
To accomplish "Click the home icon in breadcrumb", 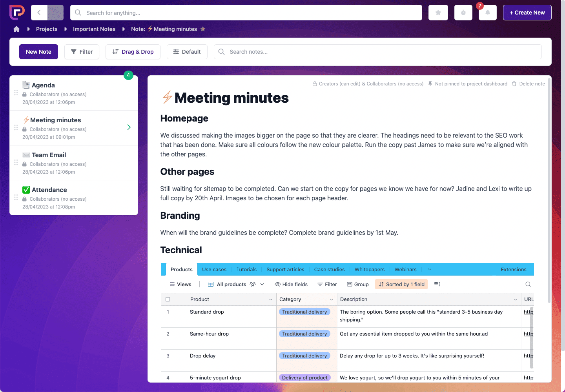I will click(x=16, y=29).
